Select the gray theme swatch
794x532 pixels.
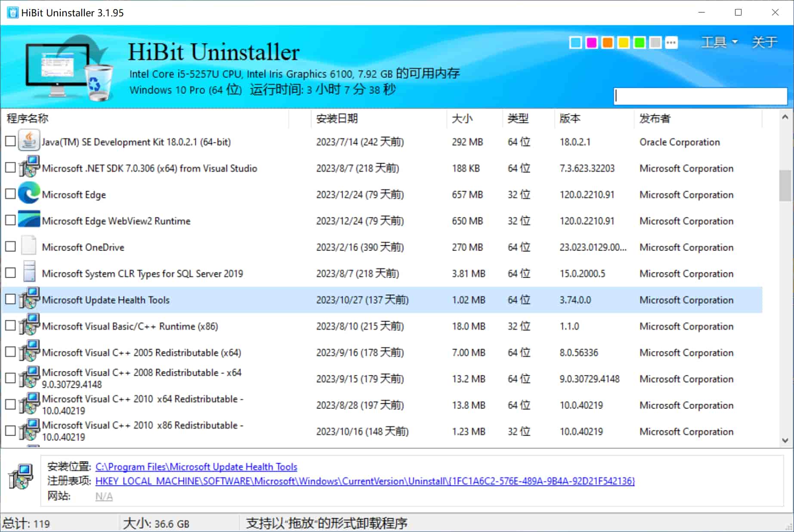(x=655, y=43)
